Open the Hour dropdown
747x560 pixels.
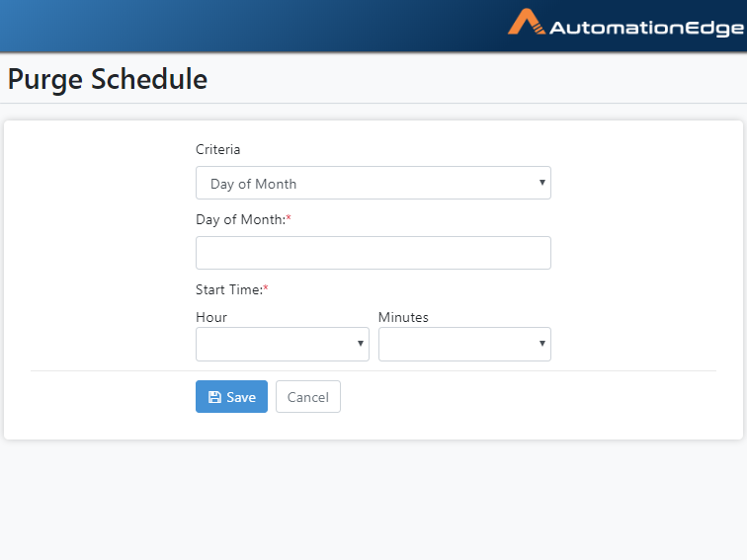click(282, 344)
